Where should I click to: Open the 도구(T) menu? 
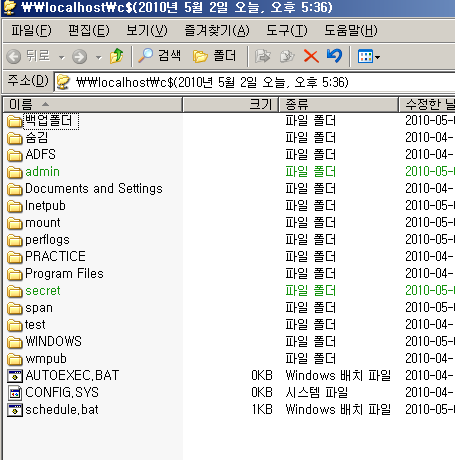(x=287, y=31)
